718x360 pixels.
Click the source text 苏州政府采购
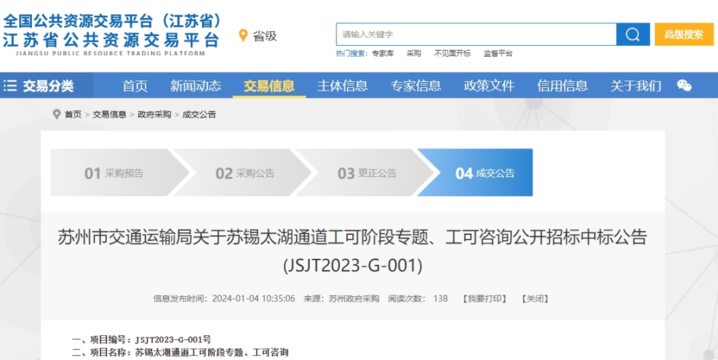354,299
